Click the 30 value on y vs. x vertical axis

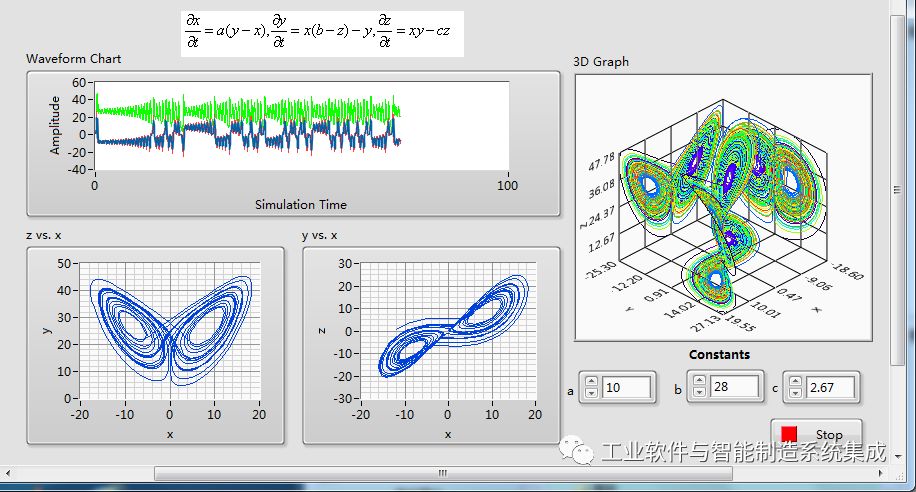tap(345, 264)
